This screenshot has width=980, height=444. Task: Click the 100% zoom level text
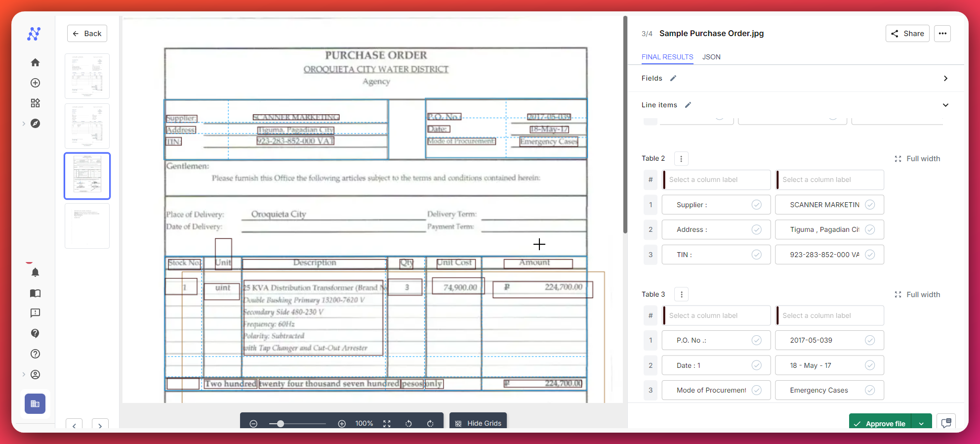(x=364, y=424)
